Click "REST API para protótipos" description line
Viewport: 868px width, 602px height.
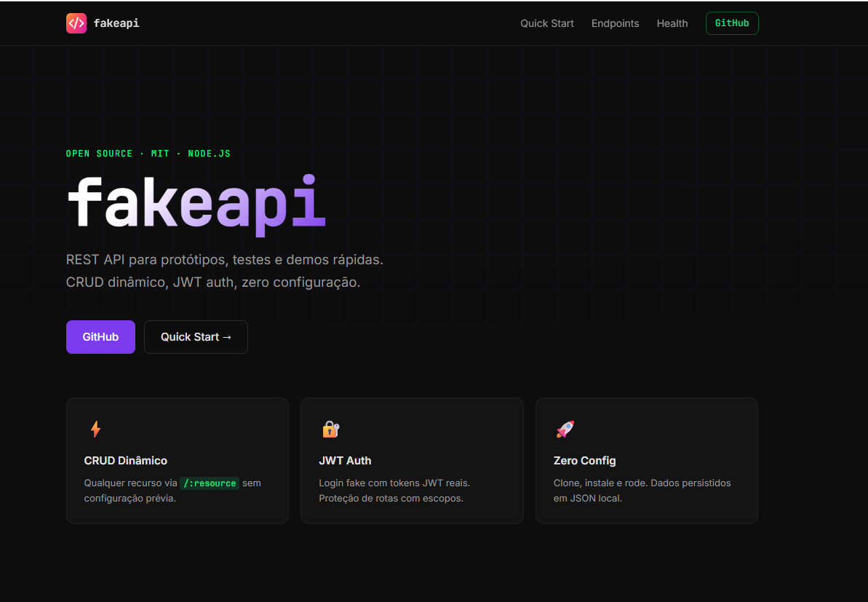click(224, 260)
